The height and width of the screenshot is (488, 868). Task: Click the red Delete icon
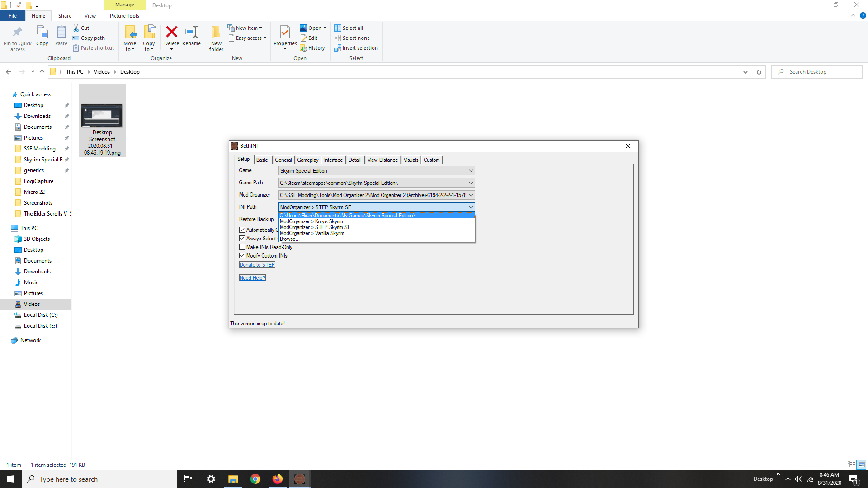(171, 32)
